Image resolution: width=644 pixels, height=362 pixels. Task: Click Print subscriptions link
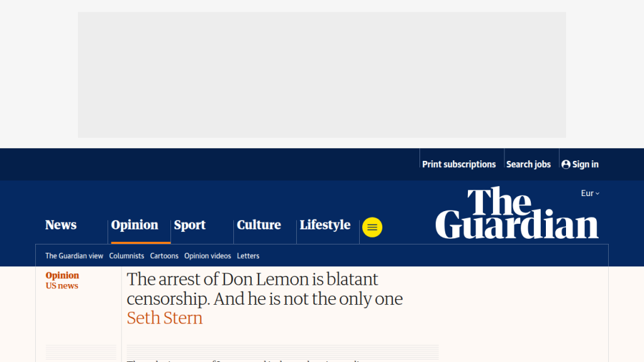(459, 165)
